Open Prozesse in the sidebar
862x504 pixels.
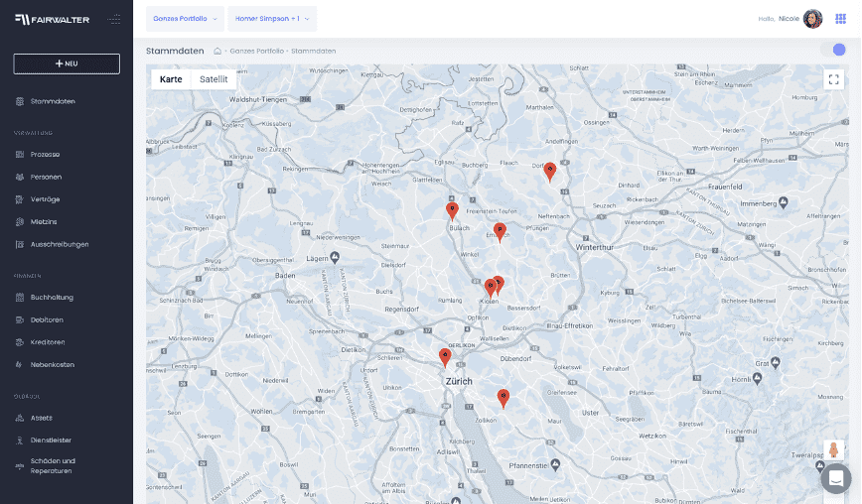tap(45, 155)
